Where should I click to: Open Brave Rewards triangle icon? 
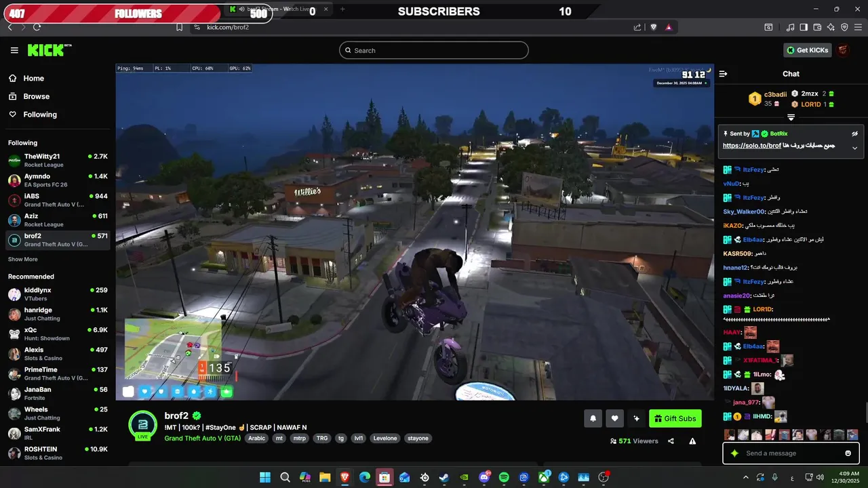coord(669,27)
